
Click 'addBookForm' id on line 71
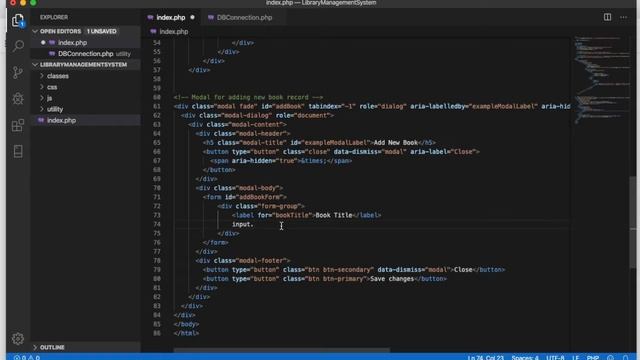(260, 197)
